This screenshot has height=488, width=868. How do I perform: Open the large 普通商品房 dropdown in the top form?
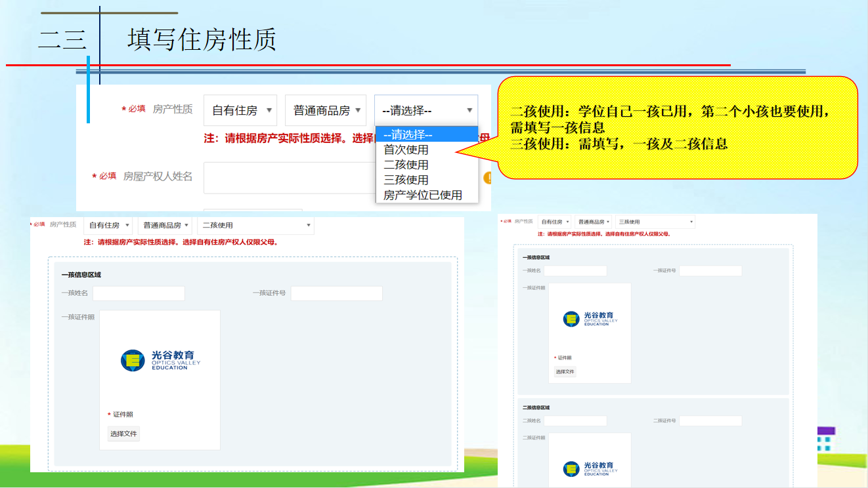click(326, 110)
